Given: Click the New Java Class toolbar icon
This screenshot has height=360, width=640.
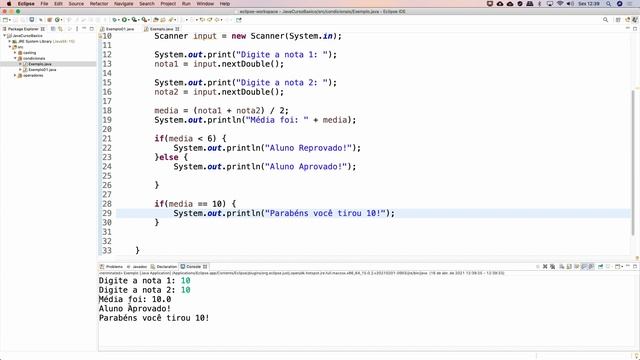Looking at the screenshot, I should tap(57, 20).
